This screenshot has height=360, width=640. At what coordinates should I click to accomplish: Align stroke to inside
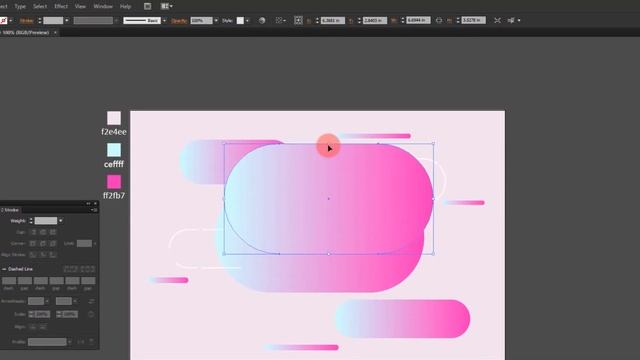click(43, 255)
